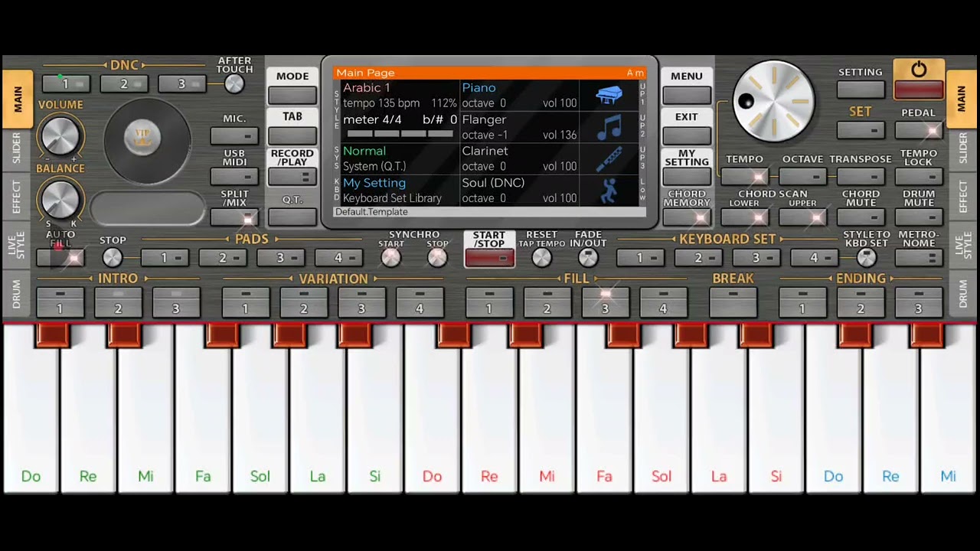Screen dimensions: 980x551
Task: Click the EXIT button
Action: point(687,135)
